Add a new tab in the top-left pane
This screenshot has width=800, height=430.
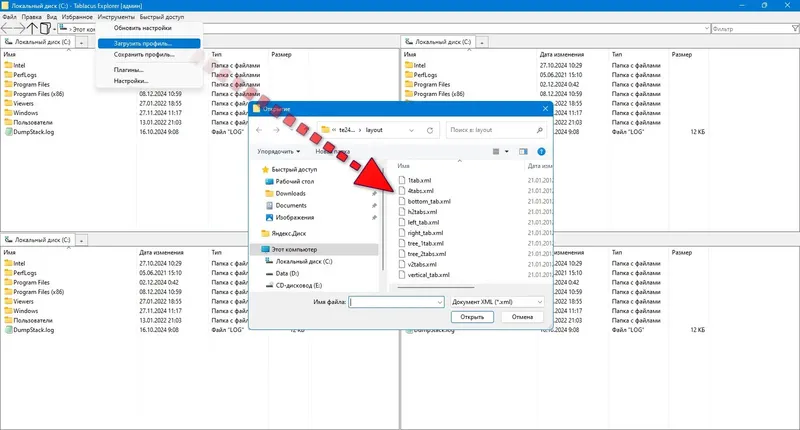81,42
